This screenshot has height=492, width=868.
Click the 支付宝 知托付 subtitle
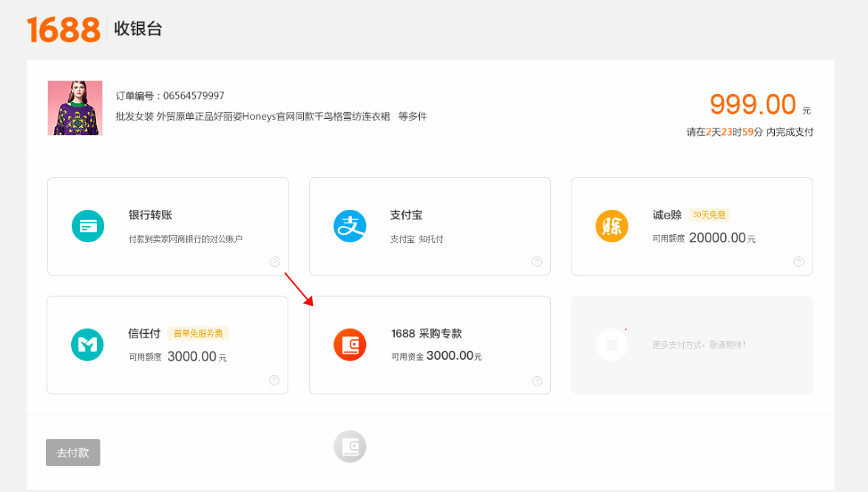pyautogui.click(x=416, y=239)
